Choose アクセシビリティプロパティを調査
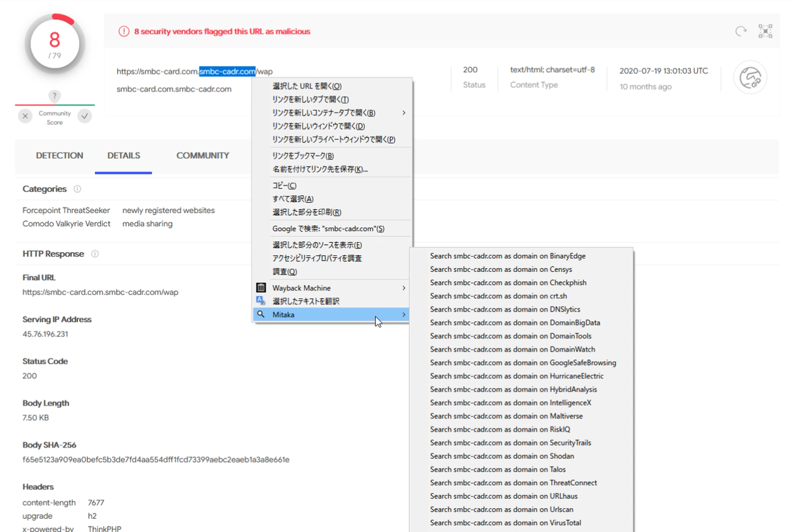The image size is (792, 532). pyautogui.click(x=332, y=258)
